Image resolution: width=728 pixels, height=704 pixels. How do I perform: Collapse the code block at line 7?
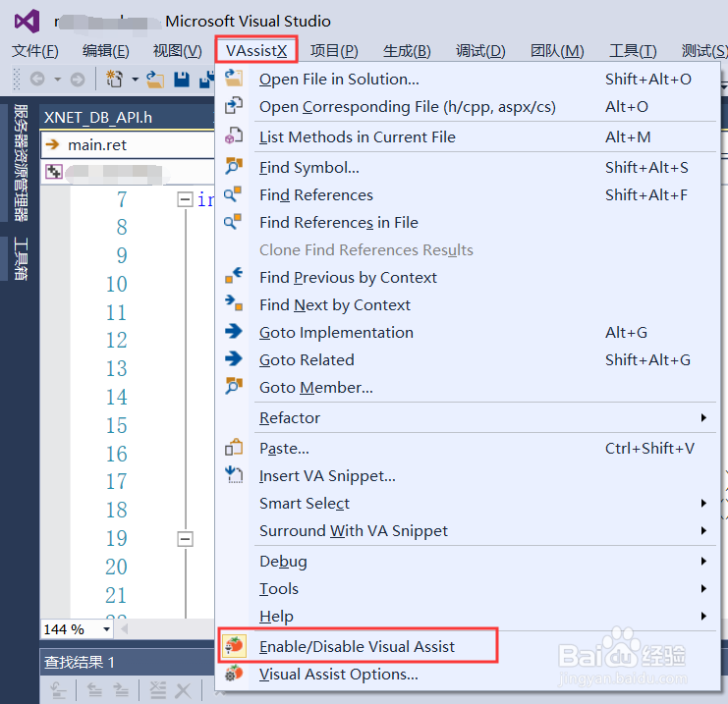tap(186, 200)
